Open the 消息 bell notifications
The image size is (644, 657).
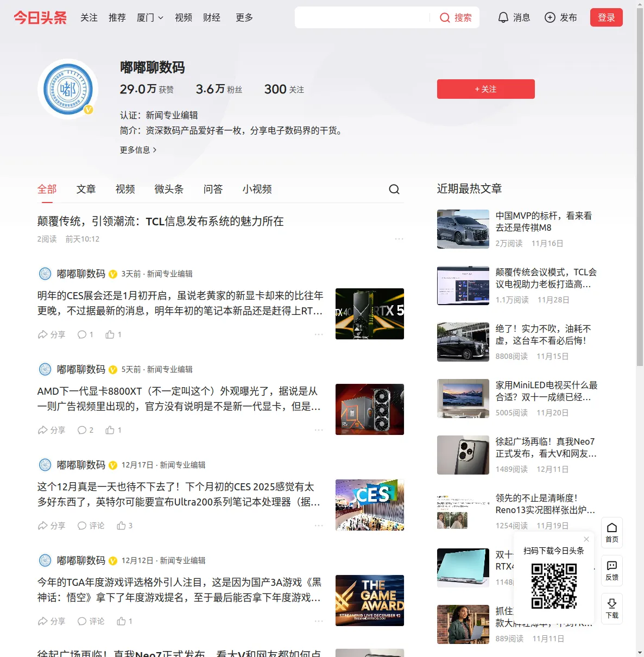point(514,17)
